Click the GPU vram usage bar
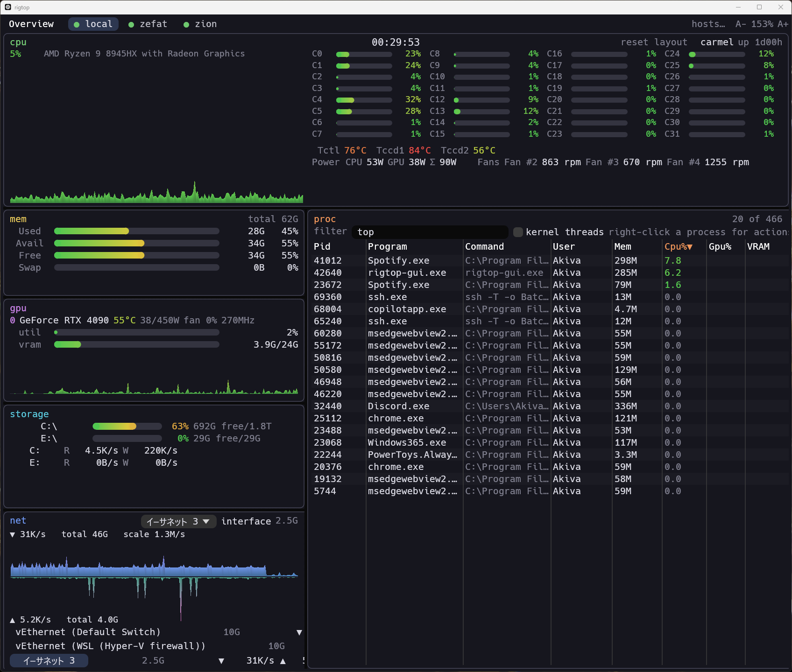The height and width of the screenshot is (672, 792). [x=136, y=344]
